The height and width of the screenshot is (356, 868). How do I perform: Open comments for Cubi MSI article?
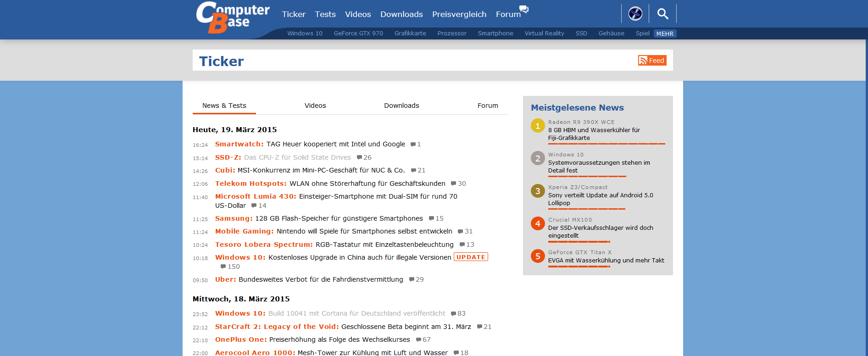pyautogui.click(x=418, y=170)
